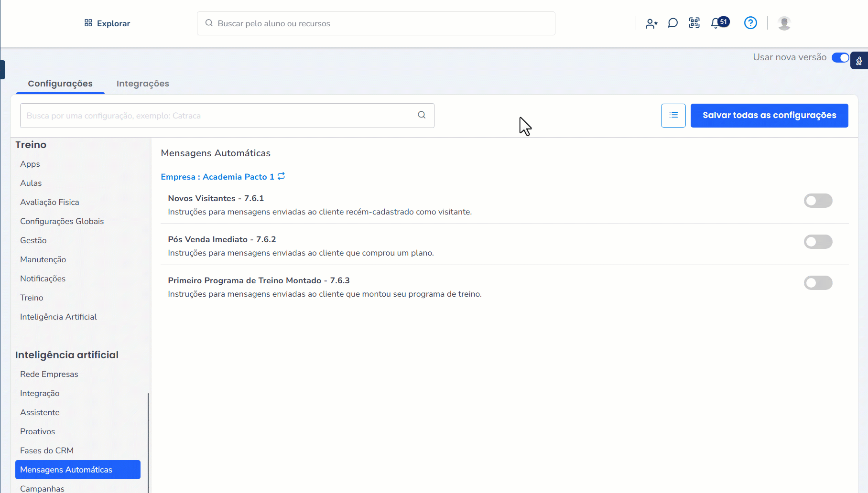Select Fases do CRM in sidebar

pyautogui.click(x=47, y=450)
